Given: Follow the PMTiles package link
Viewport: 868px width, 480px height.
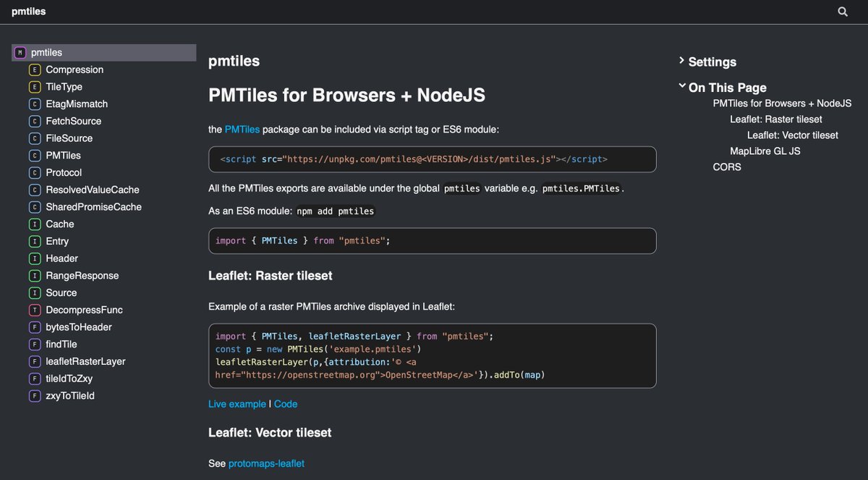Looking at the screenshot, I should [242, 130].
